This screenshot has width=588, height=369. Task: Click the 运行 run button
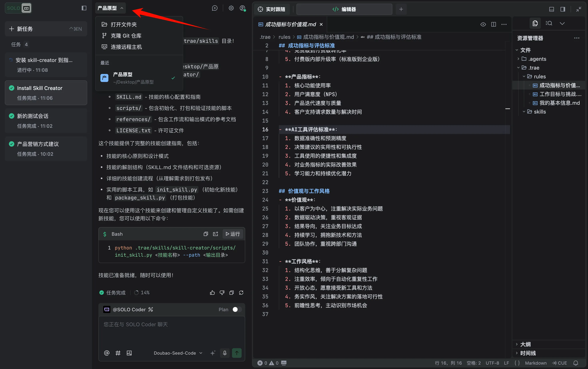tap(233, 234)
